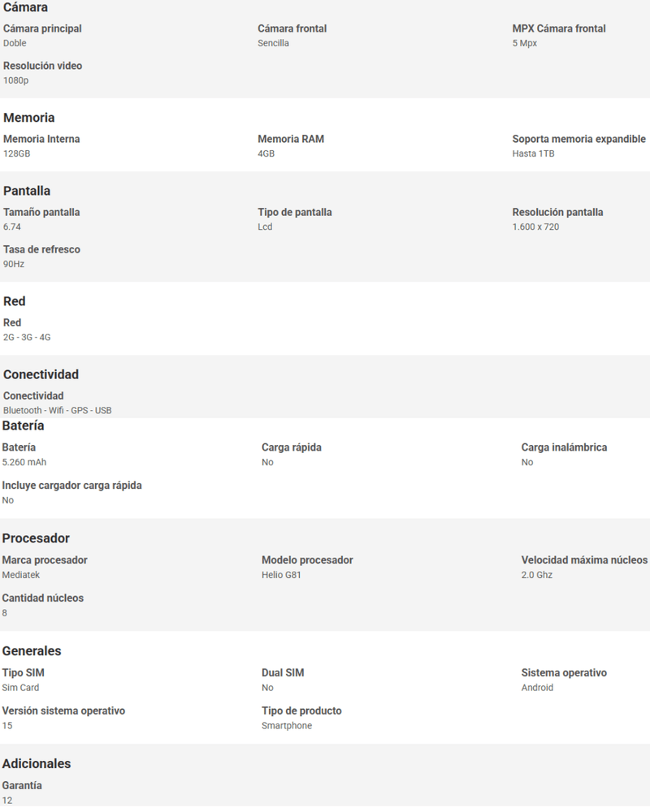Click the Versión sistema operativo label

63,710
